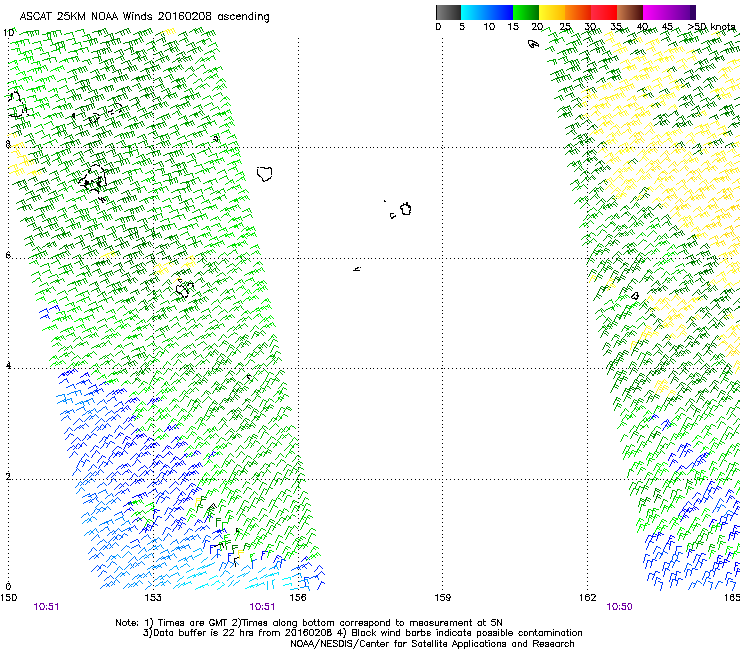Screen dimensions: 740x650
Task: Click the "20" label under the color bar
Action: point(537,27)
